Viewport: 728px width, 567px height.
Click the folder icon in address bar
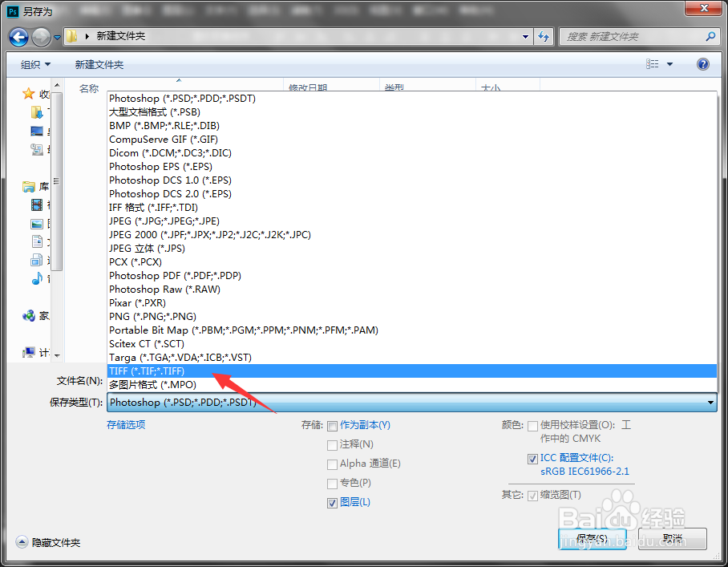(x=71, y=36)
